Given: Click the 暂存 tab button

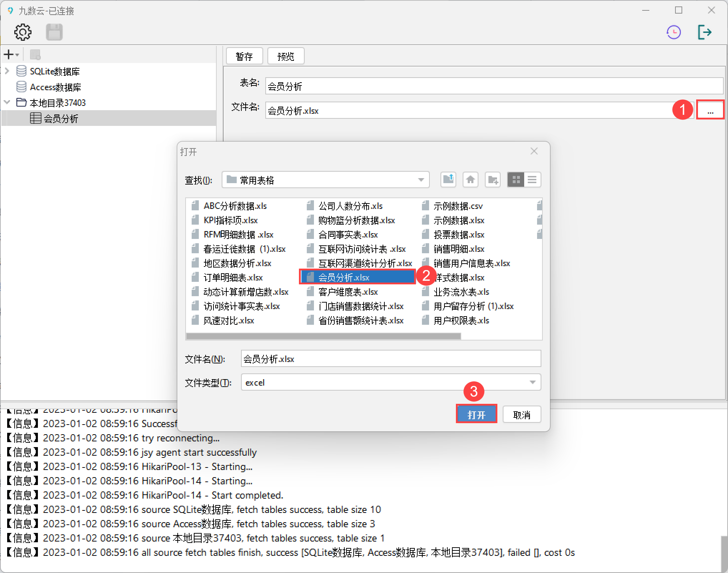Looking at the screenshot, I should tap(245, 56).
